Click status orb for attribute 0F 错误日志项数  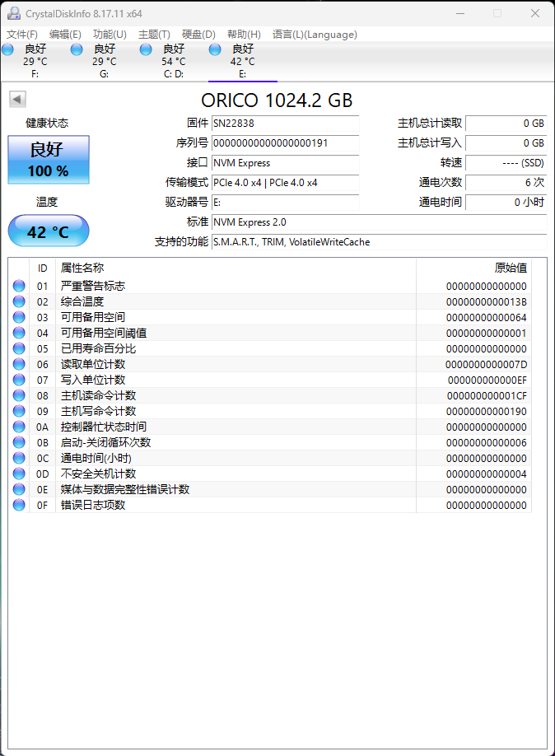click(19, 505)
